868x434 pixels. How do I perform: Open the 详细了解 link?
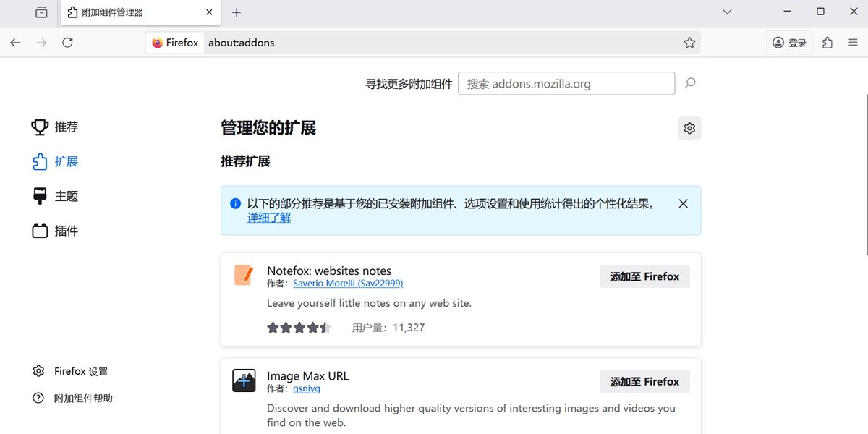pos(268,217)
